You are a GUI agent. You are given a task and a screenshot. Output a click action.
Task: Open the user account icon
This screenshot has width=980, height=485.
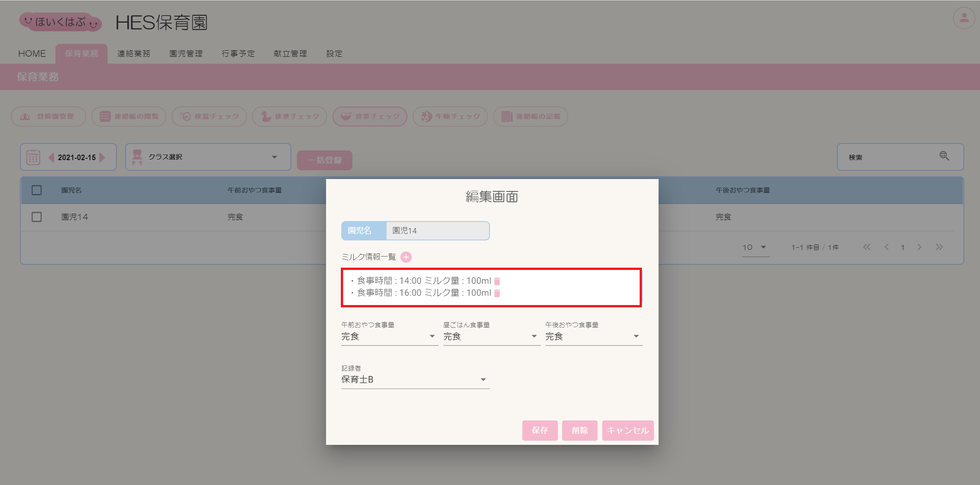click(x=964, y=18)
